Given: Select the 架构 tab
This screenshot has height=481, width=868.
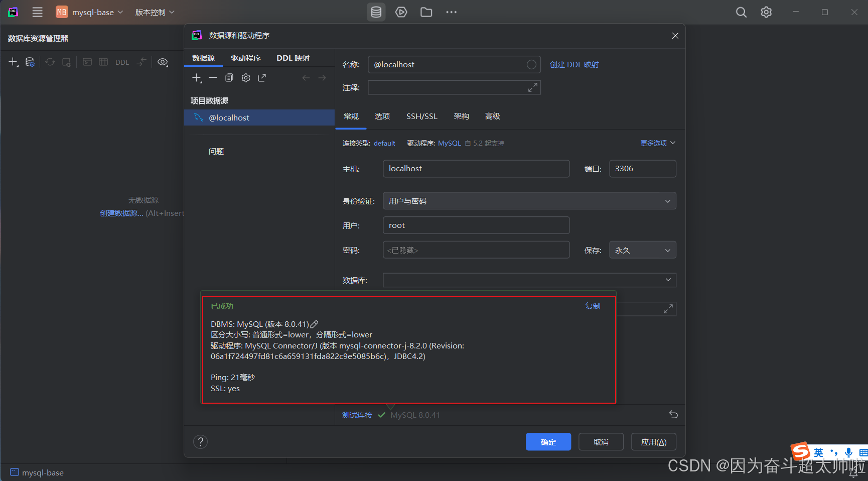Looking at the screenshot, I should (462, 116).
